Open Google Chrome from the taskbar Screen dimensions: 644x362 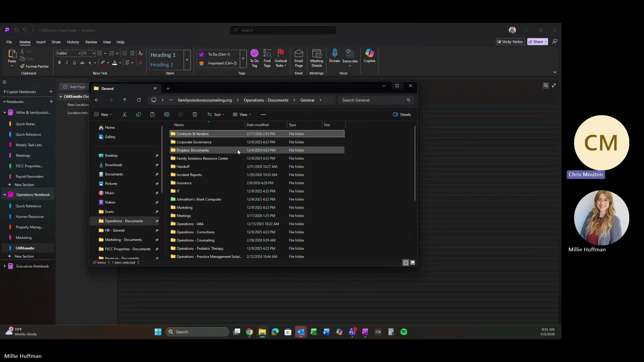pos(249,332)
